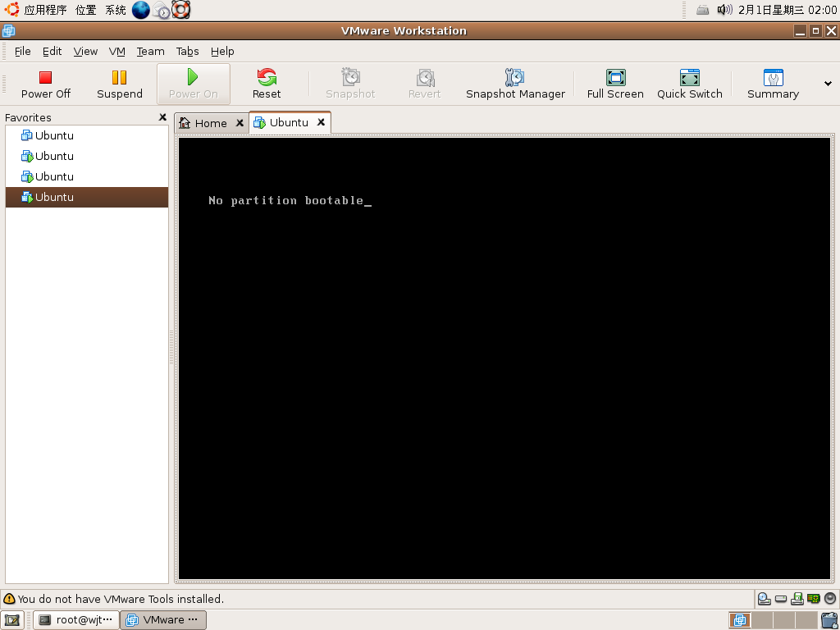Close the Home tab
Screen dimensions: 840x630
240,123
